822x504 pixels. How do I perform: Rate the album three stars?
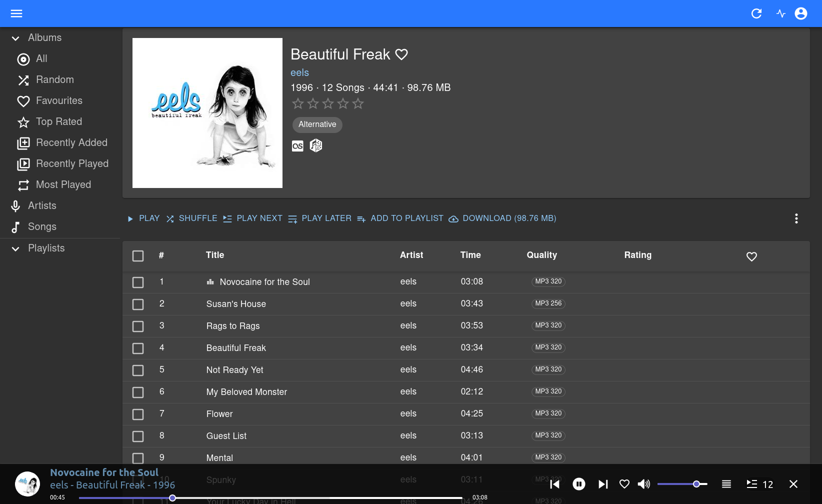(328, 103)
